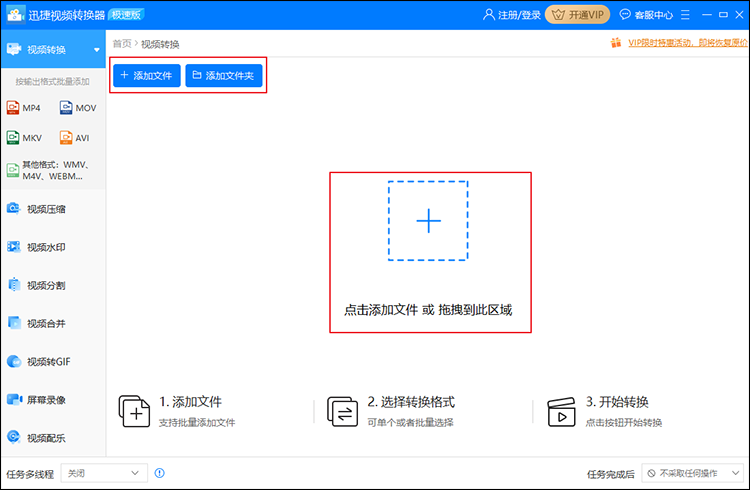Click the text 点击按钮开始转换
This screenshot has height=490, width=750.
(624, 423)
